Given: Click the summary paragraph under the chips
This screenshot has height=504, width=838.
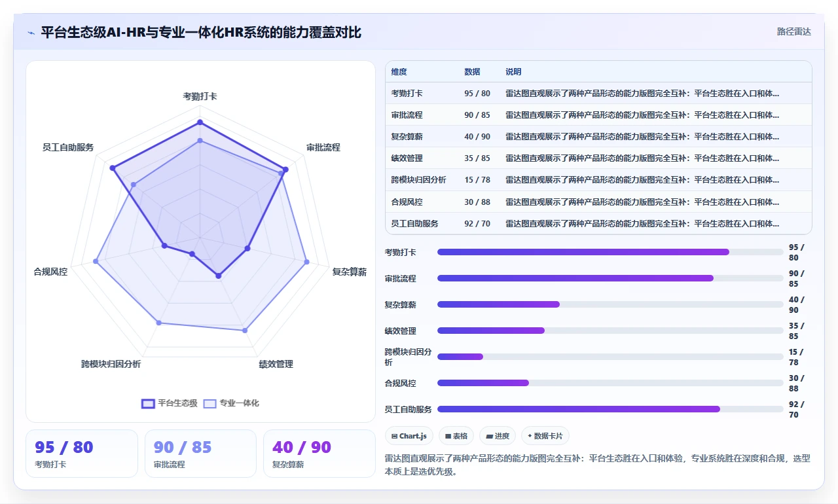Looking at the screenshot, I should coord(597,465).
